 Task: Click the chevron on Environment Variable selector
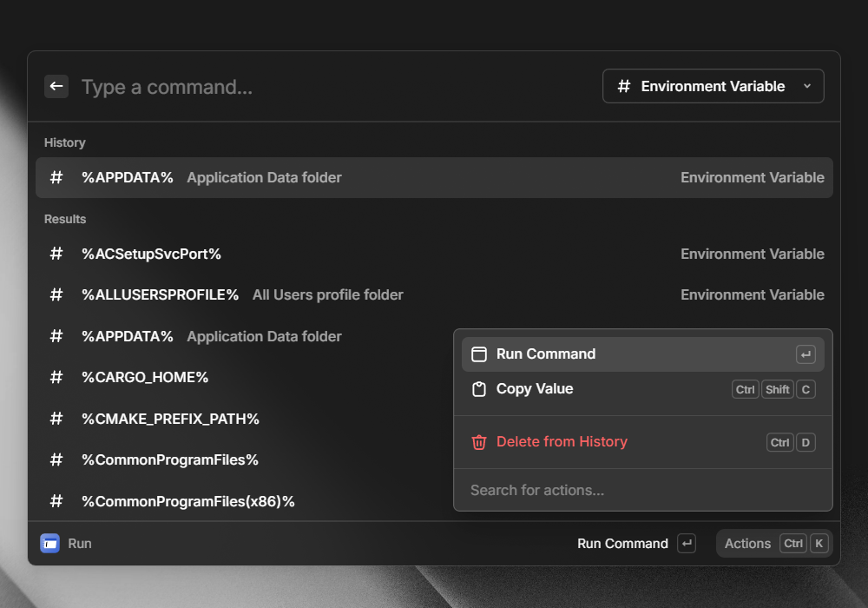807,86
